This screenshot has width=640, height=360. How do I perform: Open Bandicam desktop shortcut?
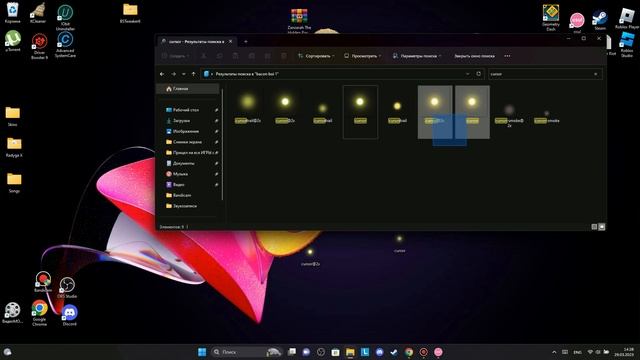pos(43,281)
